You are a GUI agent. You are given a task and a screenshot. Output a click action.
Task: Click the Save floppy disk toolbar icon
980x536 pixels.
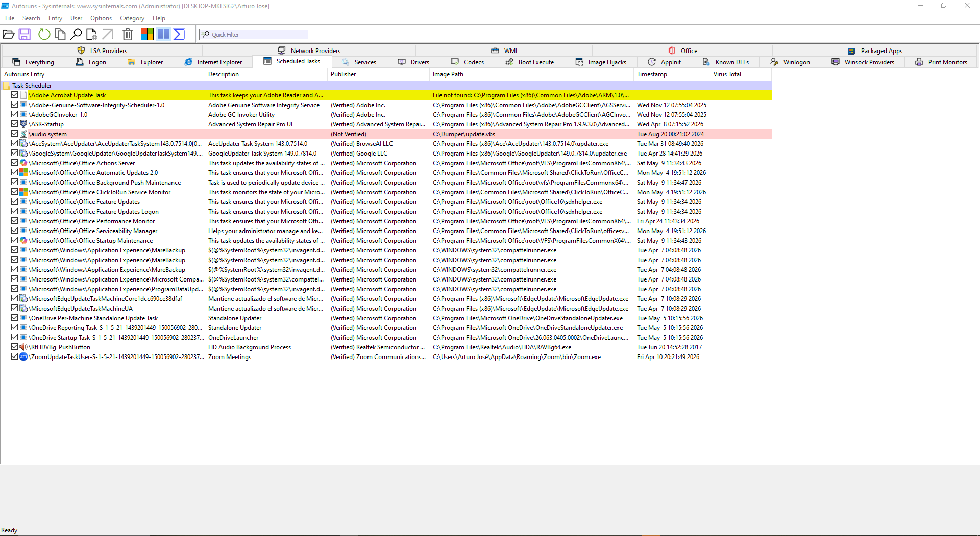24,34
